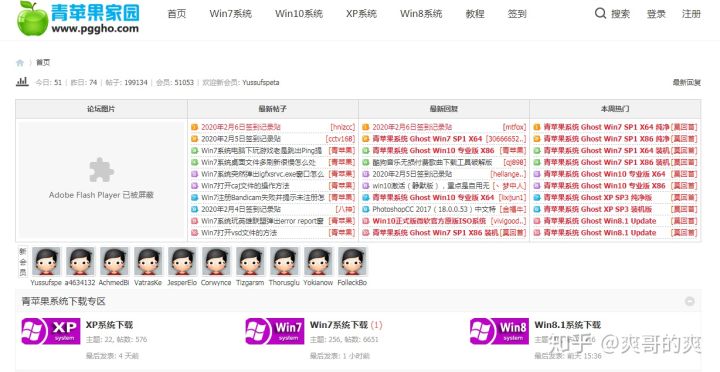Open post 2020年2月4日签到记录贴
720x372 pixels.
(x=241, y=209)
